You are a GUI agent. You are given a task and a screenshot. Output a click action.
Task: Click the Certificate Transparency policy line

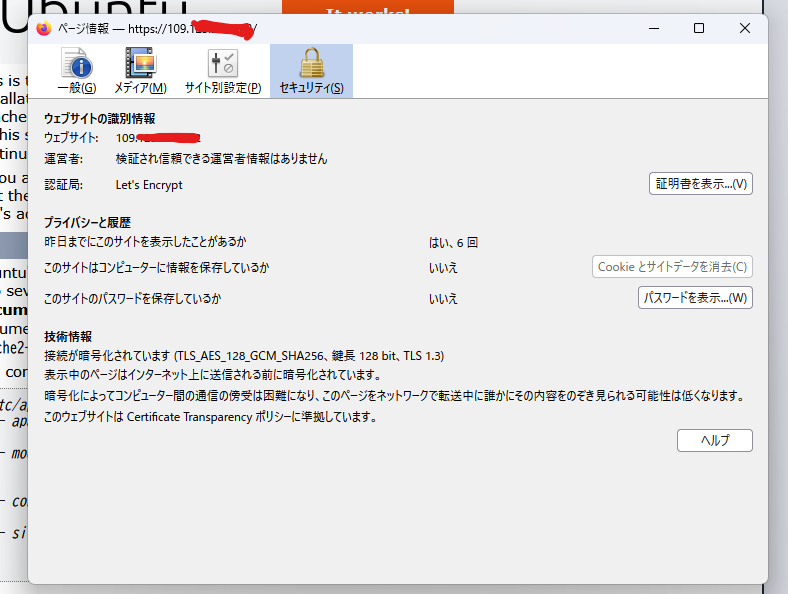tap(211, 417)
